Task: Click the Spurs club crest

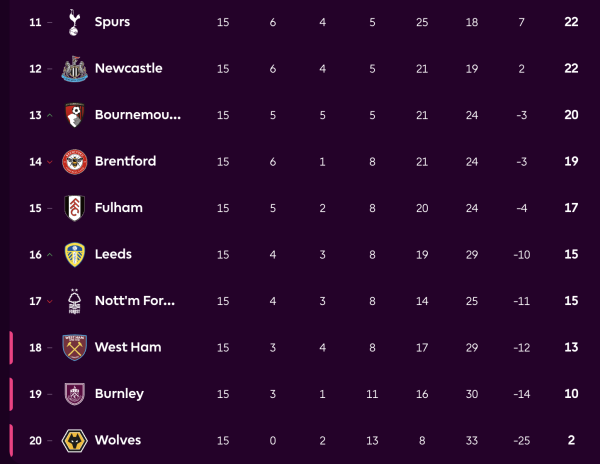Action: point(74,22)
